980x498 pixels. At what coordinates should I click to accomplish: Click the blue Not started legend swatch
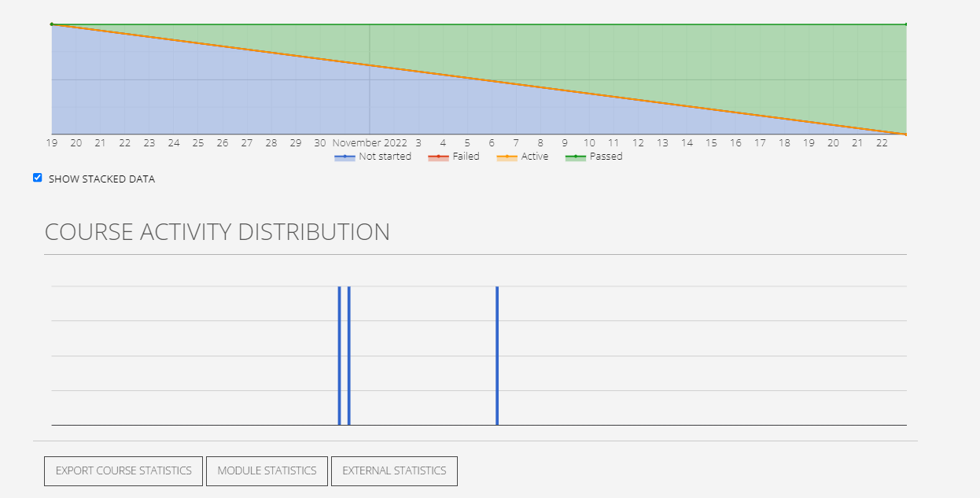(344, 157)
